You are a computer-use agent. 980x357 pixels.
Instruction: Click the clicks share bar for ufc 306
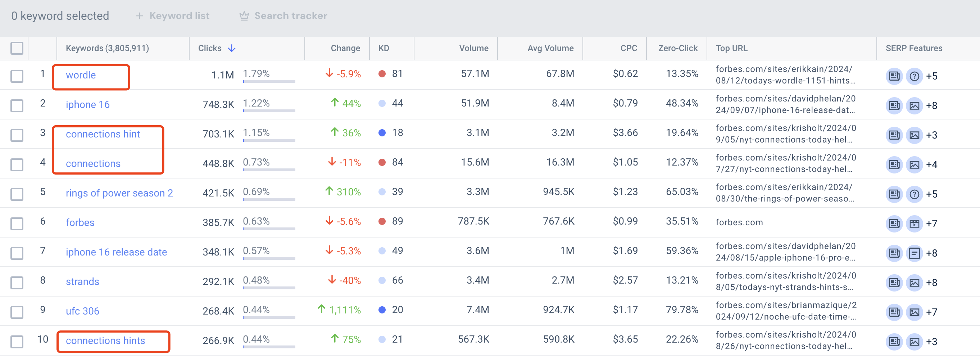coord(269,317)
